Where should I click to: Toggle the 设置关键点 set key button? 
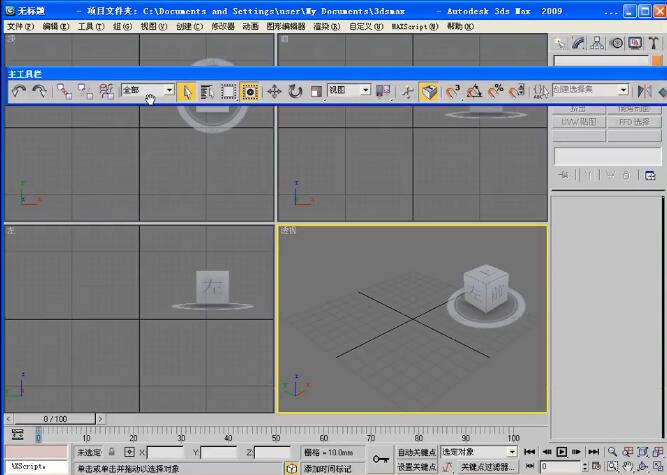coord(416,467)
